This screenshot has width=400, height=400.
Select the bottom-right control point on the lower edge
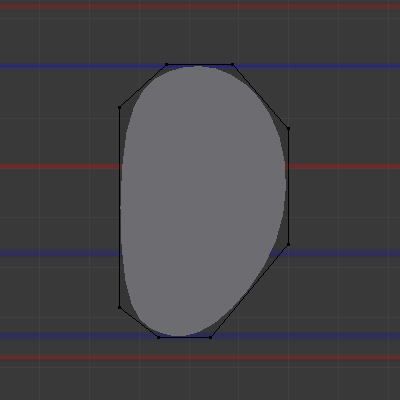tap(210, 337)
